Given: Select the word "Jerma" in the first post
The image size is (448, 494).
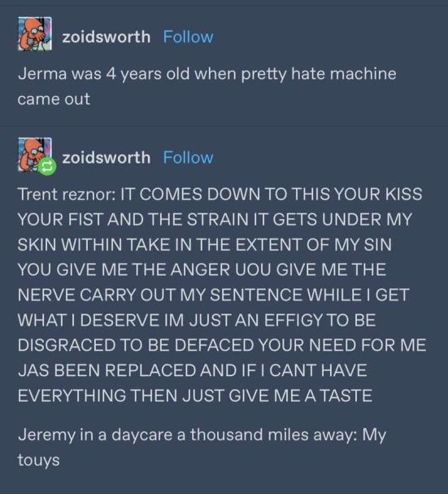Looking at the screenshot, I should click(x=42, y=74).
